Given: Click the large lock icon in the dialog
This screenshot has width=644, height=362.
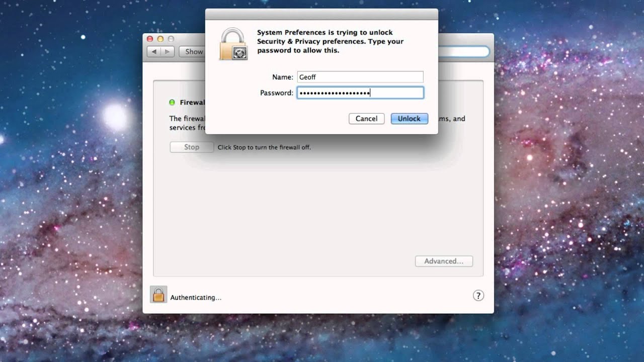Looking at the screenshot, I should (233, 44).
